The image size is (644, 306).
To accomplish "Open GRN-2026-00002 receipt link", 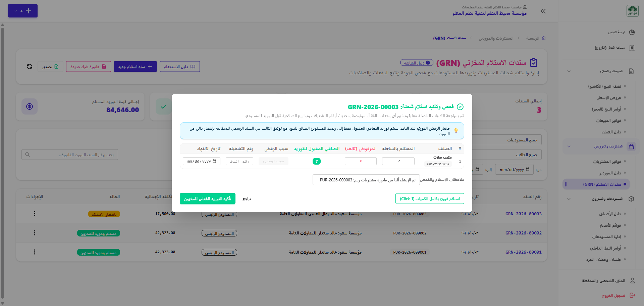I will (524, 233).
